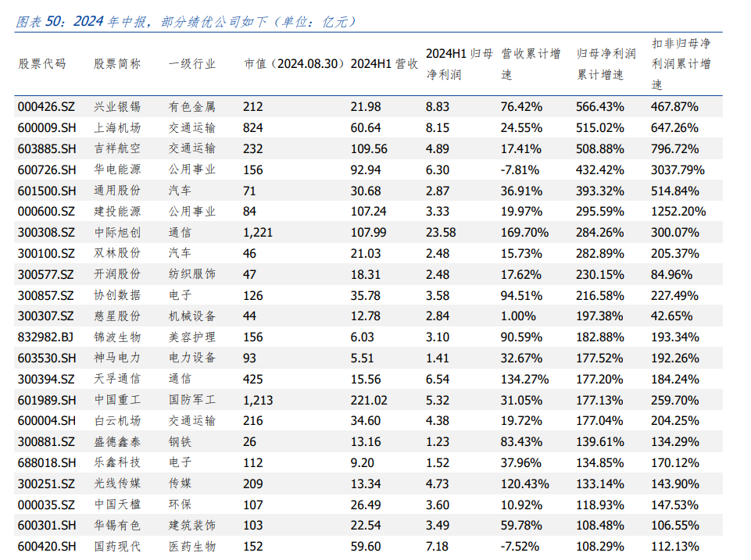751x560 pixels.
Task: Click the 3037.79% growth value
Action: (678, 169)
